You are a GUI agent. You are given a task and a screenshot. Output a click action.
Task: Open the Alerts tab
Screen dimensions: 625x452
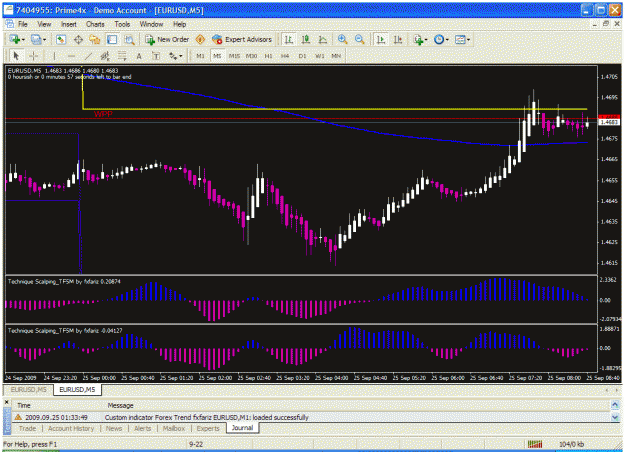point(142,428)
